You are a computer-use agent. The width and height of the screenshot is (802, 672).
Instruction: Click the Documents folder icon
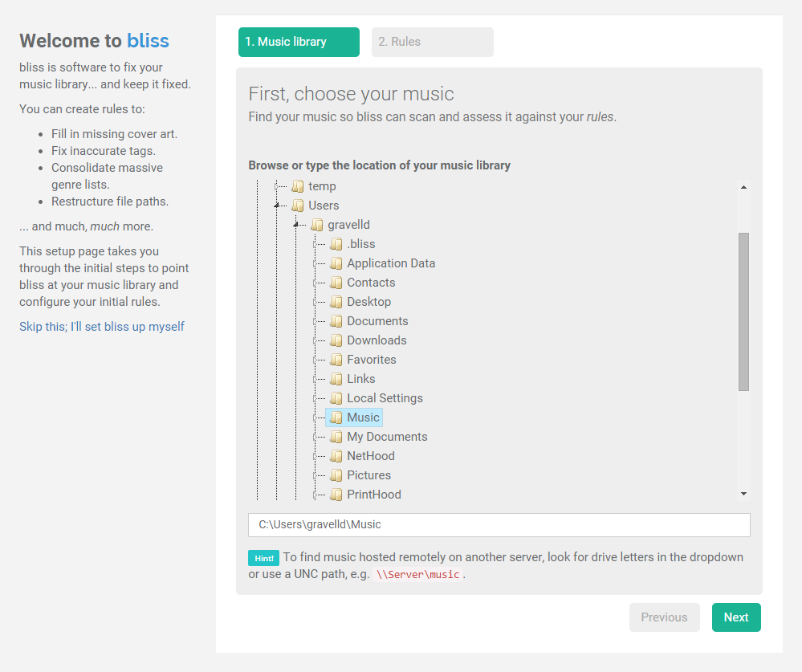(336, 321)
